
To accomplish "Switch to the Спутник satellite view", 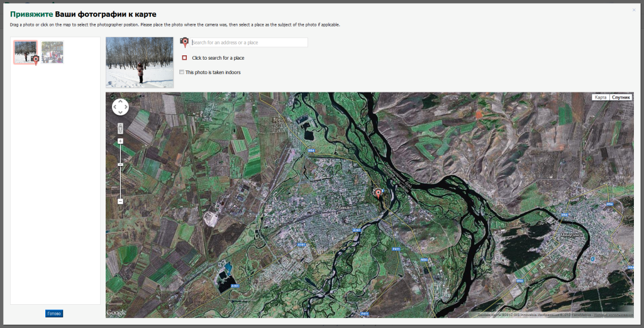I will point(621,97).
